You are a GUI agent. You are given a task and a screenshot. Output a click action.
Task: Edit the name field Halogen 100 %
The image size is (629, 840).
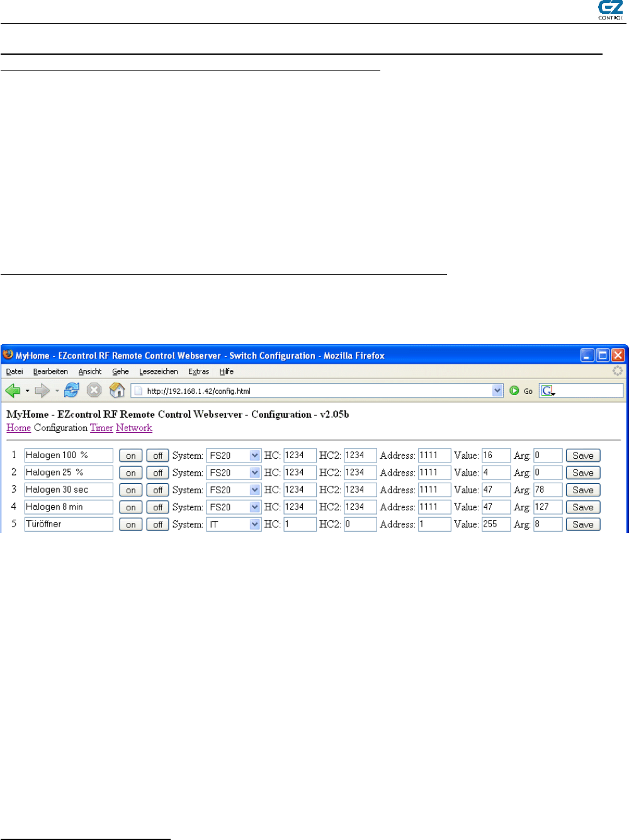69,456
